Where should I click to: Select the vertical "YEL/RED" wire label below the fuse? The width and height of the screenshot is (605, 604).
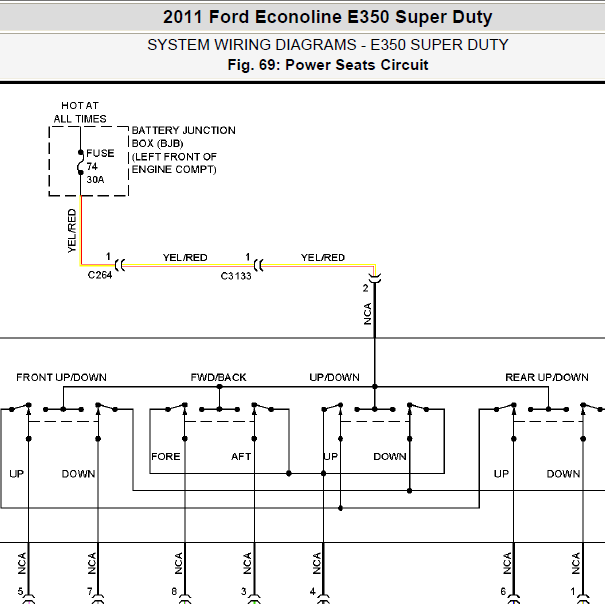pos(72,231)
